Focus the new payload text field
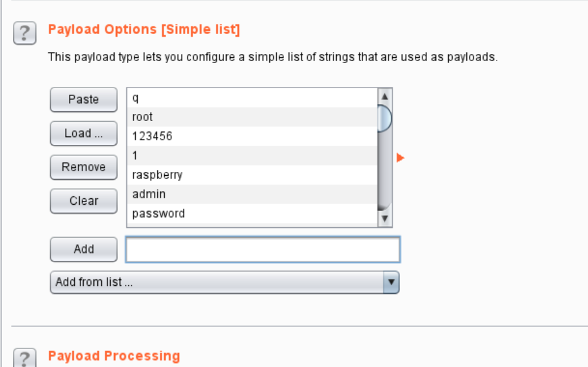The height and width of the screenshot is (367, 588). (263, 249)
